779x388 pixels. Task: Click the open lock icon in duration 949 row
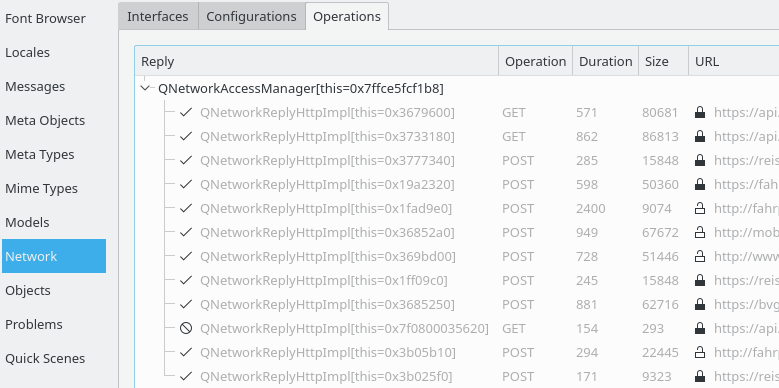tap(700, 232)
